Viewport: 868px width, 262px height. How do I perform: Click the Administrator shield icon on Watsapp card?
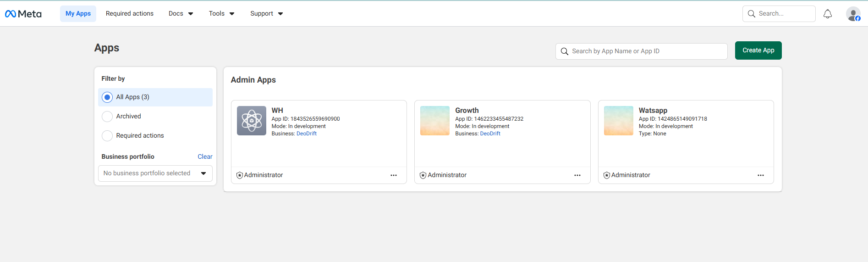[x=607, y=175]
